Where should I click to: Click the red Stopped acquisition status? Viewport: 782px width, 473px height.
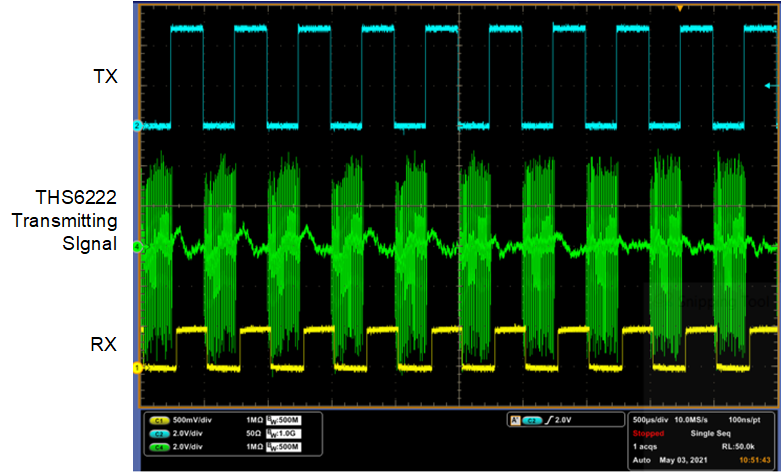pyautogui.click(x=648, y=434)
